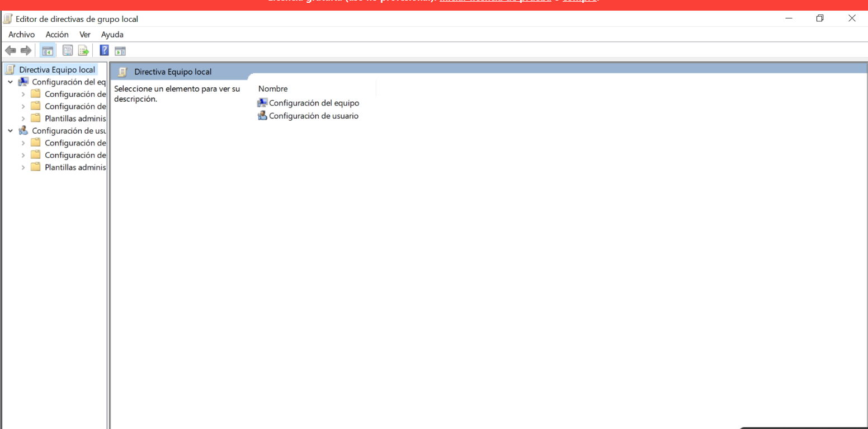Click the Nombre column header
Image resolution: width=868 pixels, height=429 pixels.
[273, 89]
